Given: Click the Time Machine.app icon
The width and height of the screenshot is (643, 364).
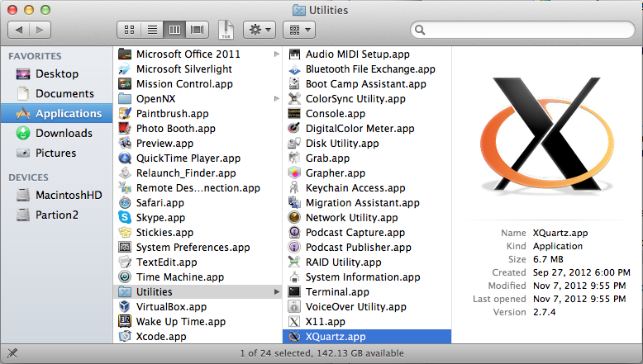Looking at the screenshot, I should [125, 277].
